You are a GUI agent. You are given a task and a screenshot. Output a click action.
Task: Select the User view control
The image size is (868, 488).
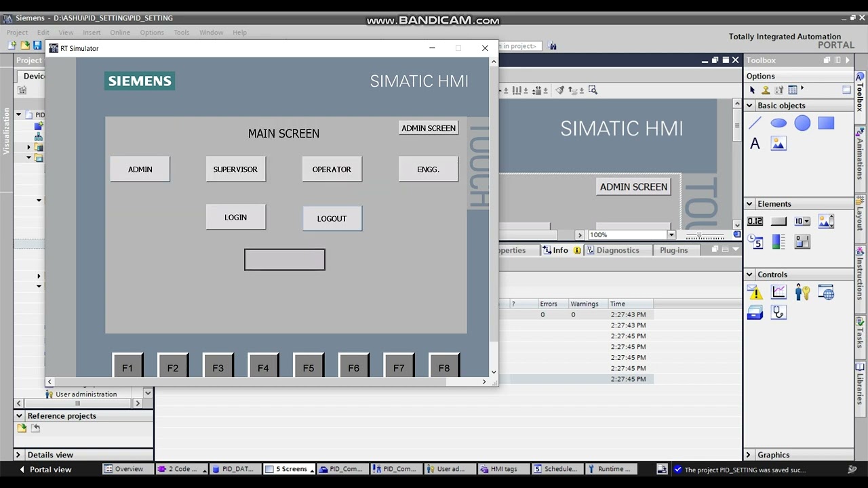(x=802, y=292)
